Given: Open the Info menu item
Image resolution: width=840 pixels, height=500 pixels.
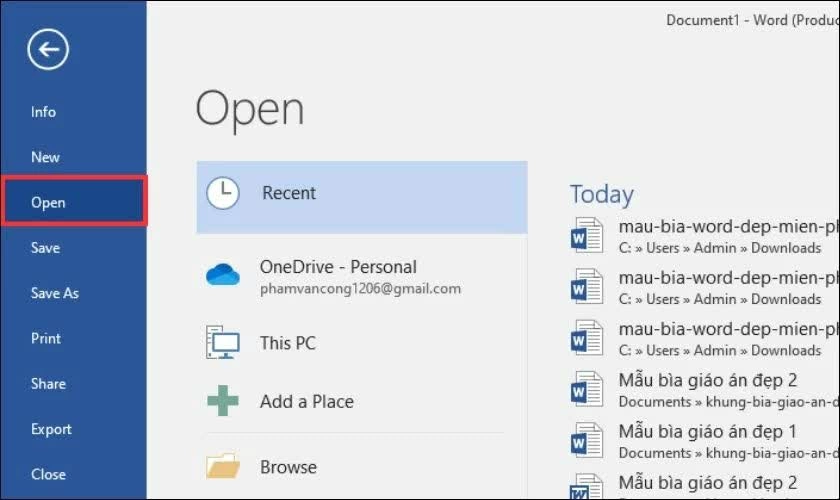Looking at the screenshot, I should [43, 111].
